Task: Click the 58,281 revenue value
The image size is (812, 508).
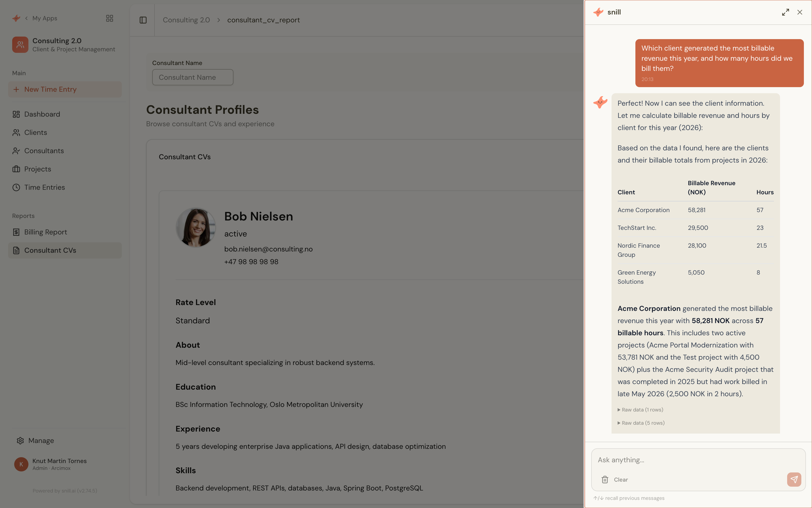Action: coord(697,210)
